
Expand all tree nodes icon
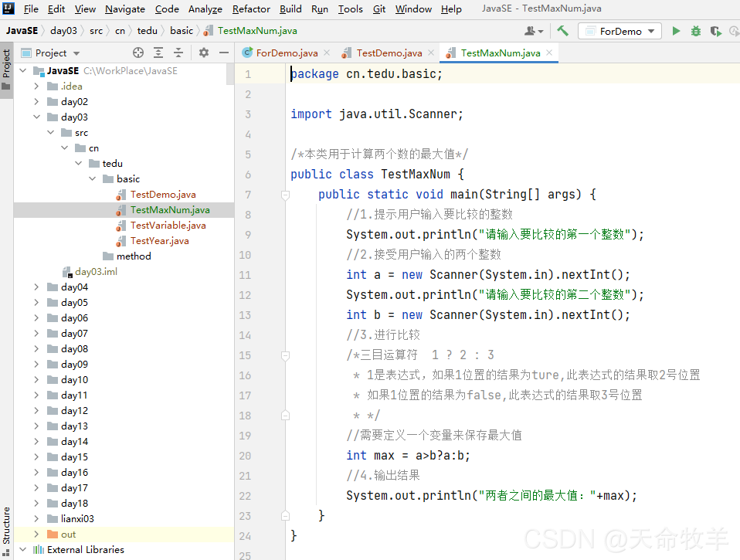coord(158,53)
